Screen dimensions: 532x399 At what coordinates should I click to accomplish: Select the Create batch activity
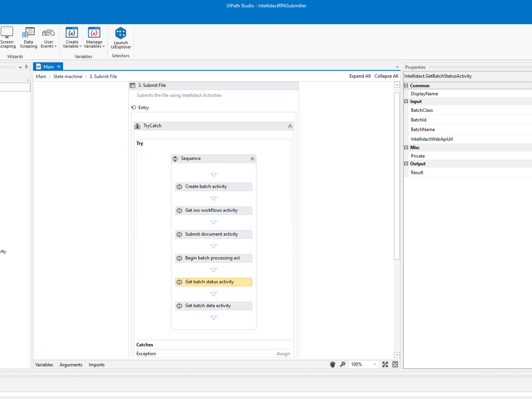pyautogui.click(x=214, y=187)
